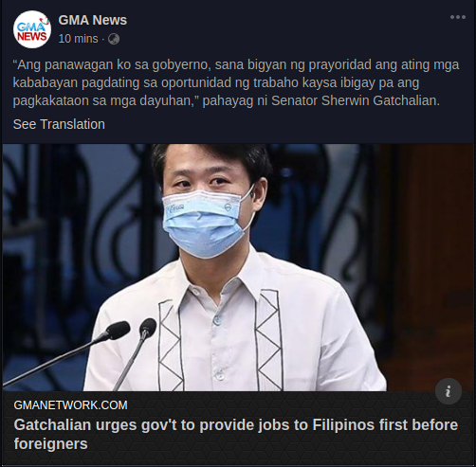The width and height of the screenshot is (476, 467).
Task: Open the three-dot post options menu
Action: pyautogui.click(x=458, y=17)
